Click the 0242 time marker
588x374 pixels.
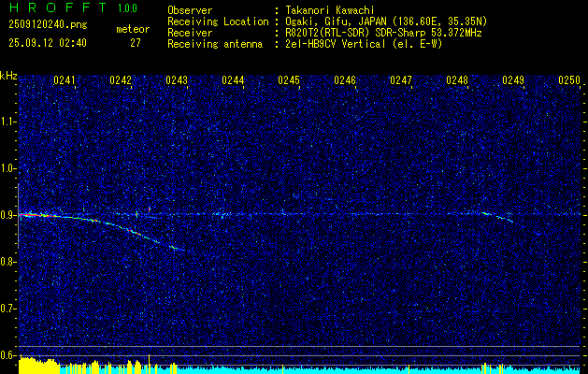(121, 80)
